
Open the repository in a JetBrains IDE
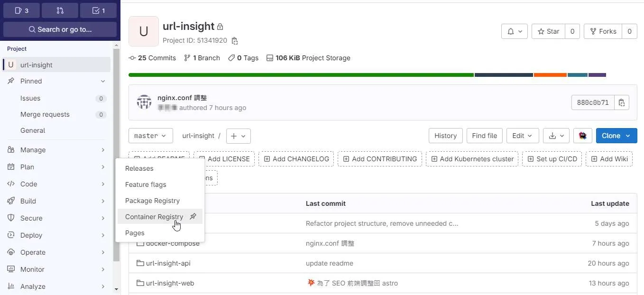click(582, 136)
